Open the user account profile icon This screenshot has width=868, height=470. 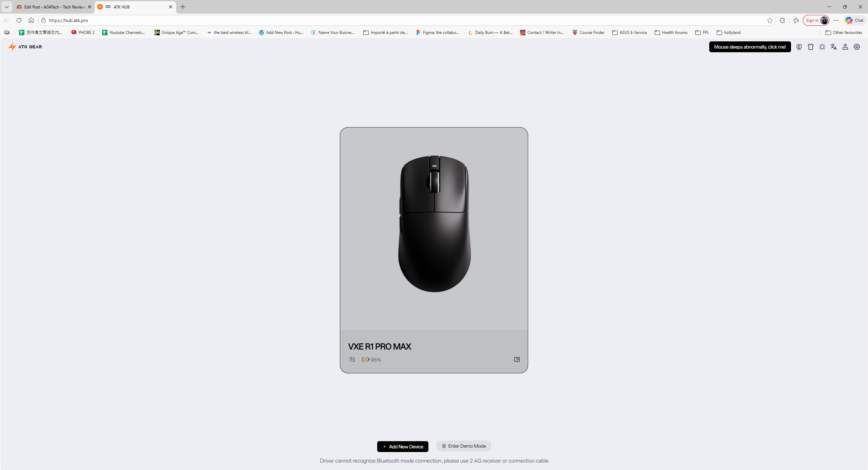845,47
